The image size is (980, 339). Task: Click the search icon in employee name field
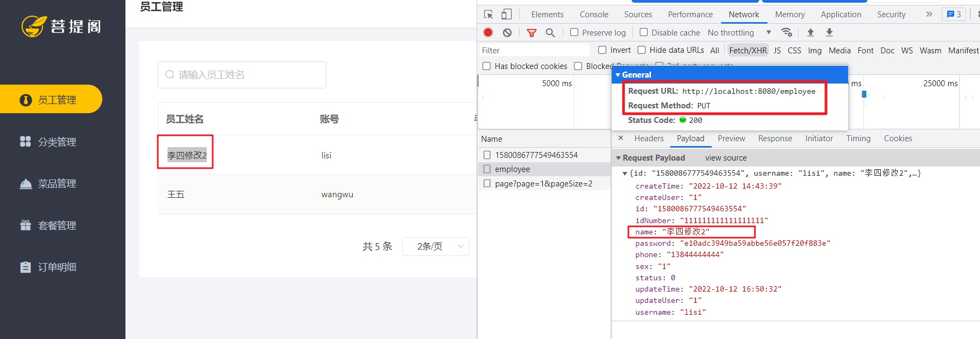[x=170, y=74]
